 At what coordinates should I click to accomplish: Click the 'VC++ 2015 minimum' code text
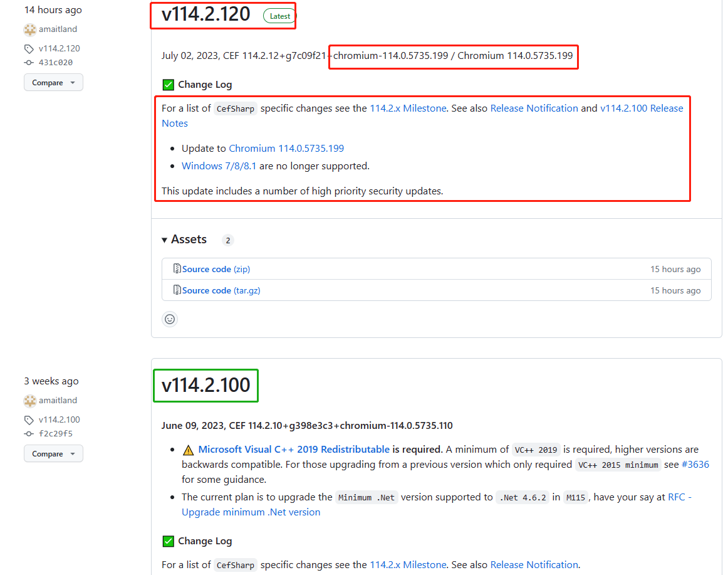(x=618, y=465)
